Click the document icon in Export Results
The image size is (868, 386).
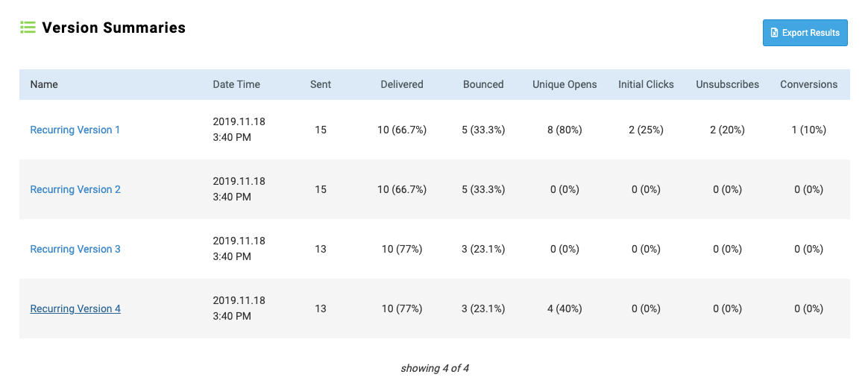[x=774, y=33]
